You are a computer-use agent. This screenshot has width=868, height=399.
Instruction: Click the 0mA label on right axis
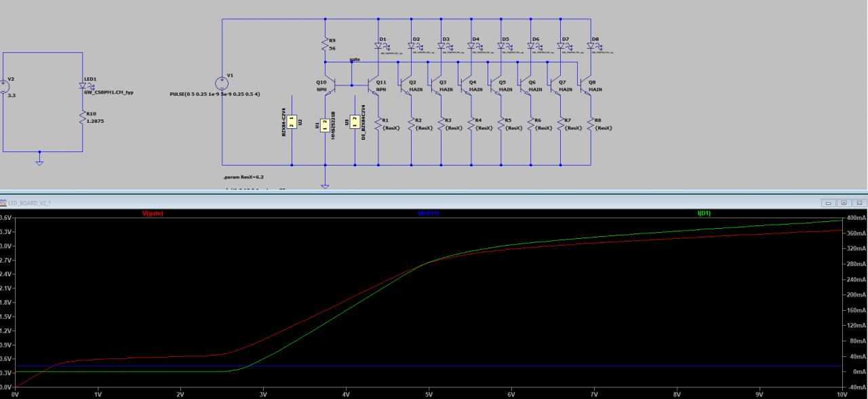tap(860, 372)
